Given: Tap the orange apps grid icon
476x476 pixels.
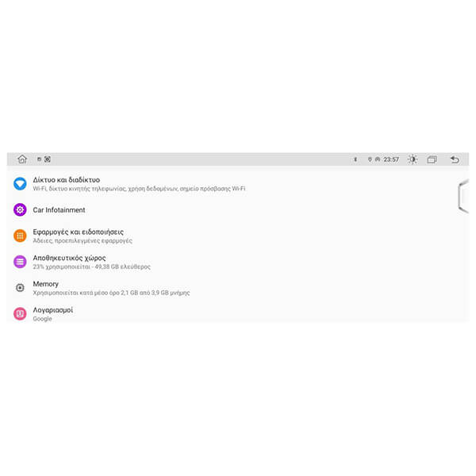Looking at the screenshot, I should point(20,236).
